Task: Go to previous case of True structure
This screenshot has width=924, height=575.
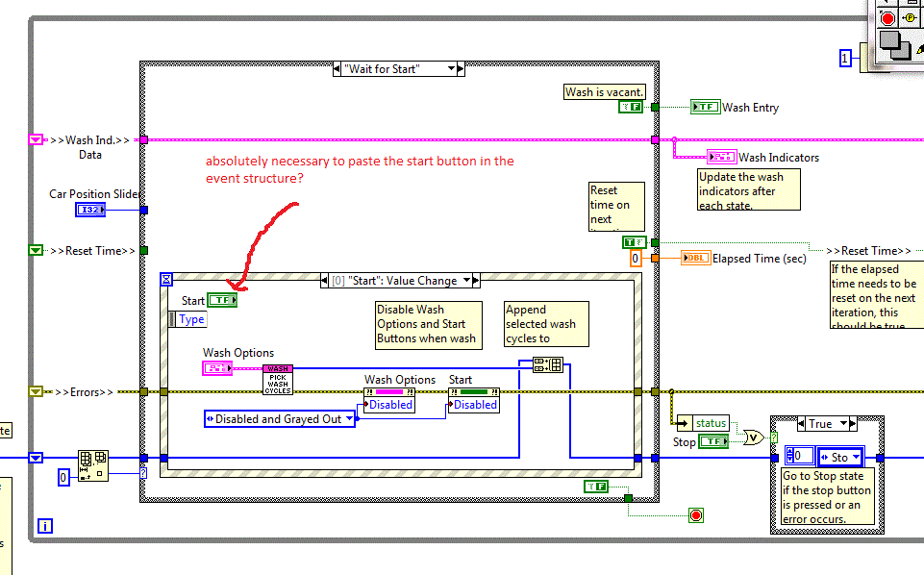Action: (801, 424)
